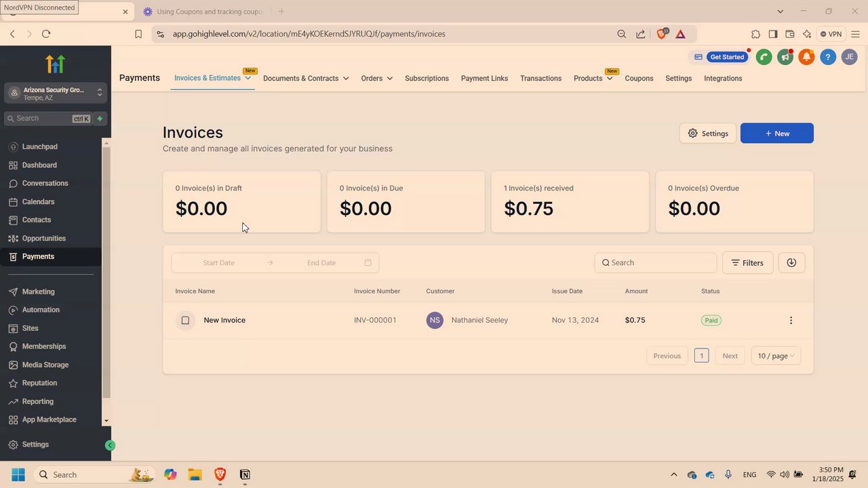868x488 pixels.
Task: Open browser tab list chevron
Action: click(x=780, y=12)
